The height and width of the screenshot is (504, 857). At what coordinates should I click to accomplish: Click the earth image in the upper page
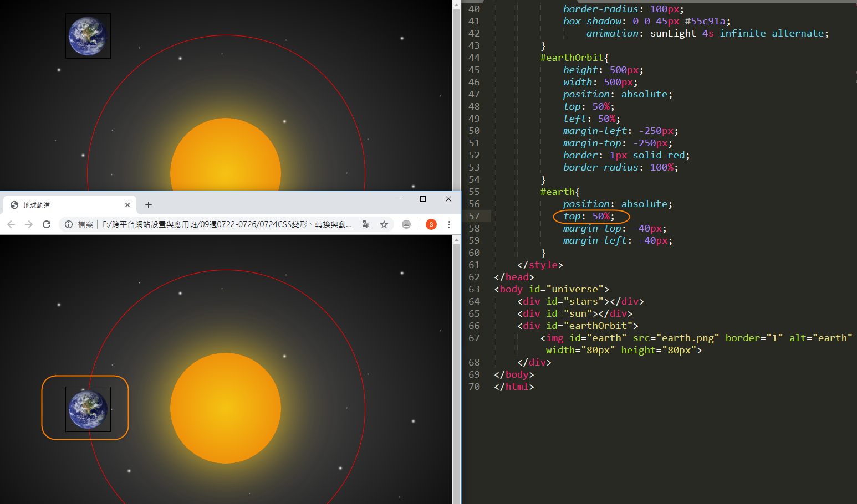88,36
